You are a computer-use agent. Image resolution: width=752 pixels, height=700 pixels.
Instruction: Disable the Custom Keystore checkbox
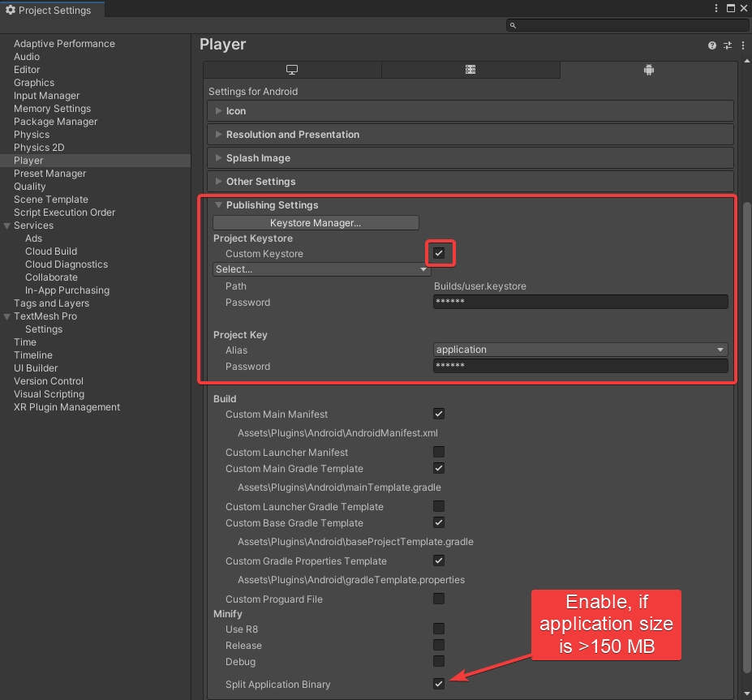pyautogui.click(x=439, y=253)
